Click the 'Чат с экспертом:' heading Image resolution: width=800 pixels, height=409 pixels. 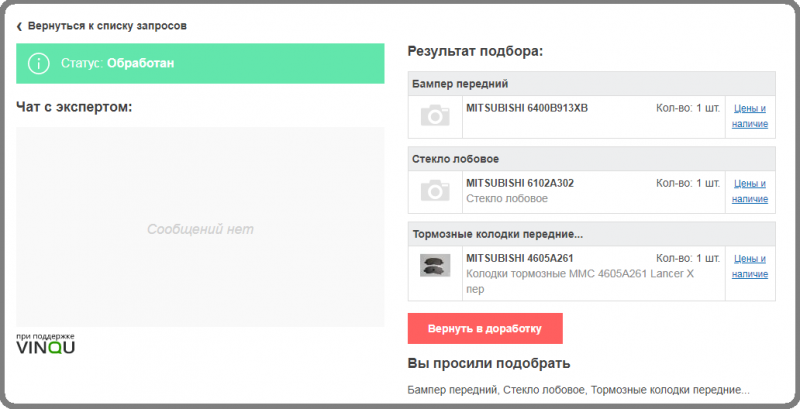(74, 107)
